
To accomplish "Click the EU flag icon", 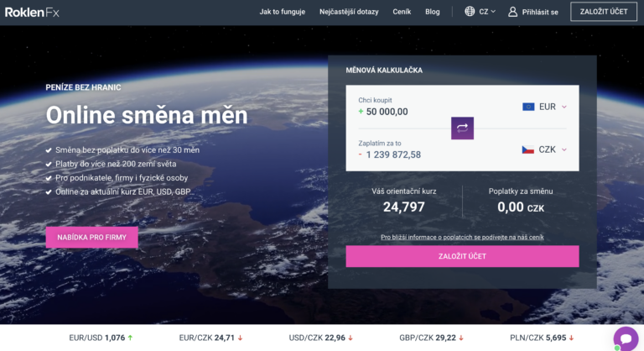I will [x=528, y=107].
